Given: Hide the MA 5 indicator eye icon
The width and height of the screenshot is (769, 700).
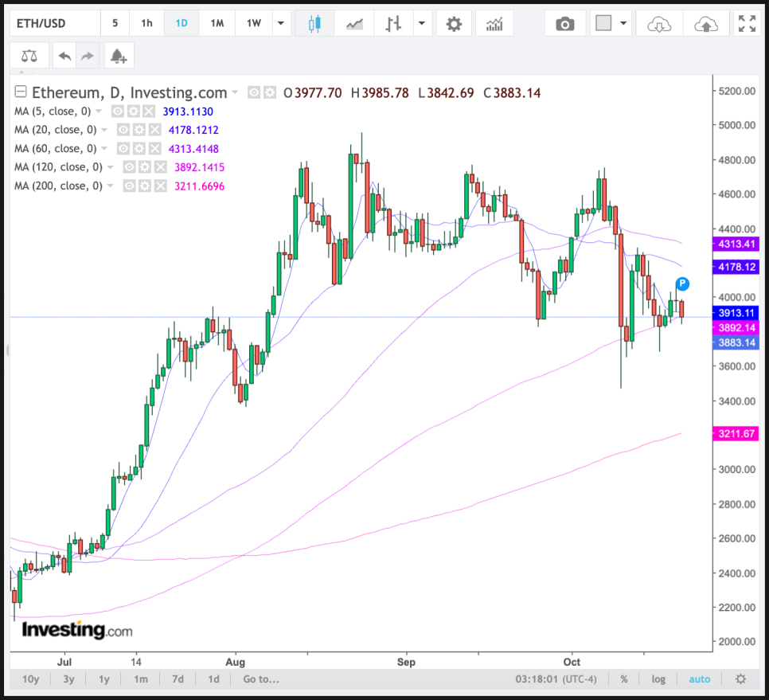Looking at the screenshot, I should (x=118, y=111).
